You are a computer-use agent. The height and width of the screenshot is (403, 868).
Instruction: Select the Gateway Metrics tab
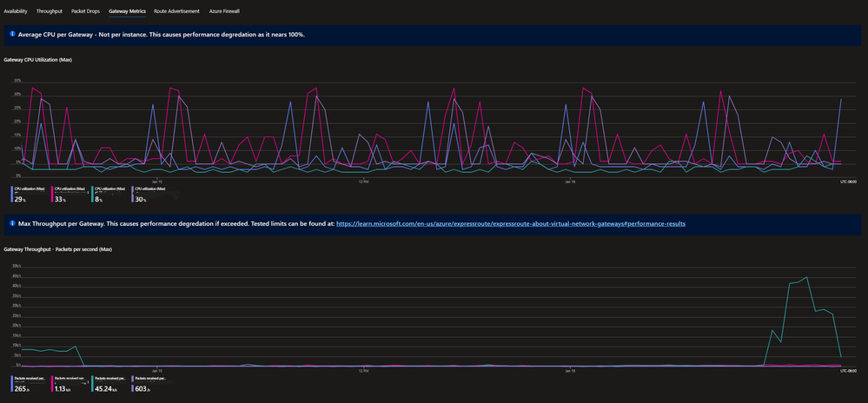[128, 11]
